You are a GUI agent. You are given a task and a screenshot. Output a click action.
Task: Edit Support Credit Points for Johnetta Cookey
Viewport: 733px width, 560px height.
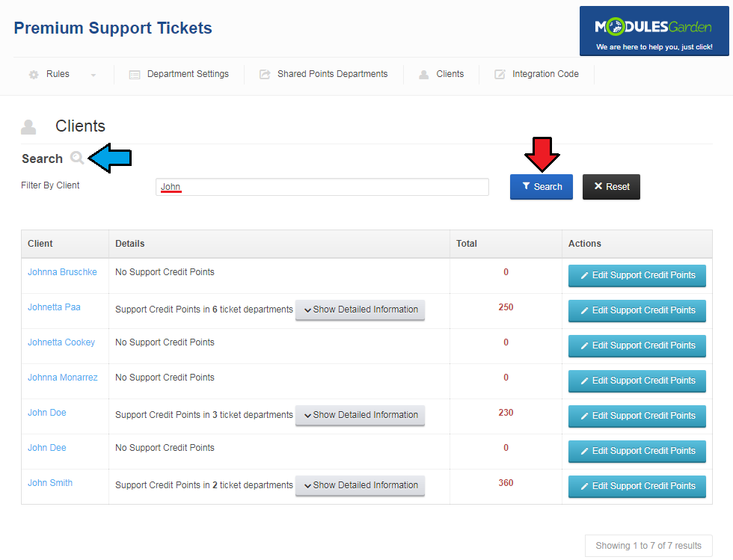tap(637, 345)
